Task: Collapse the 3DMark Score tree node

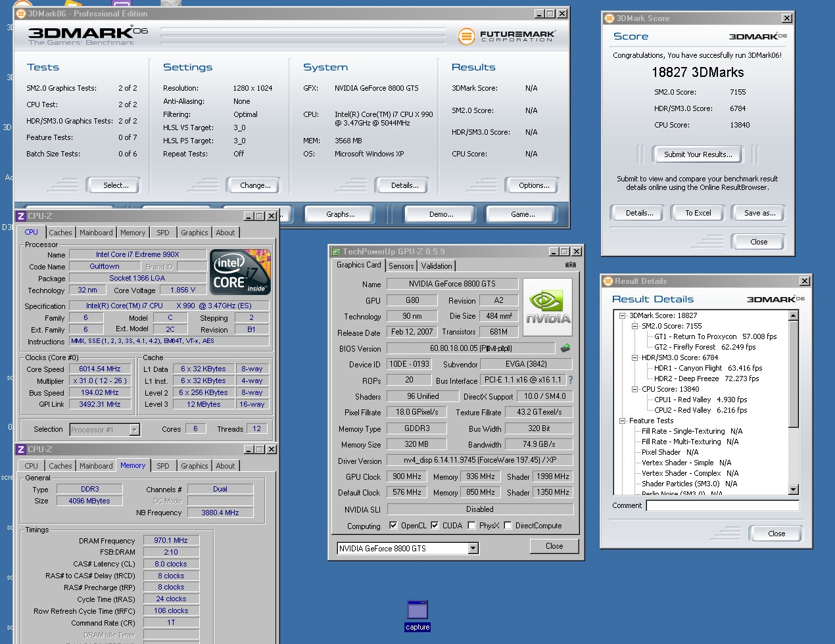Action: [622, 315]
